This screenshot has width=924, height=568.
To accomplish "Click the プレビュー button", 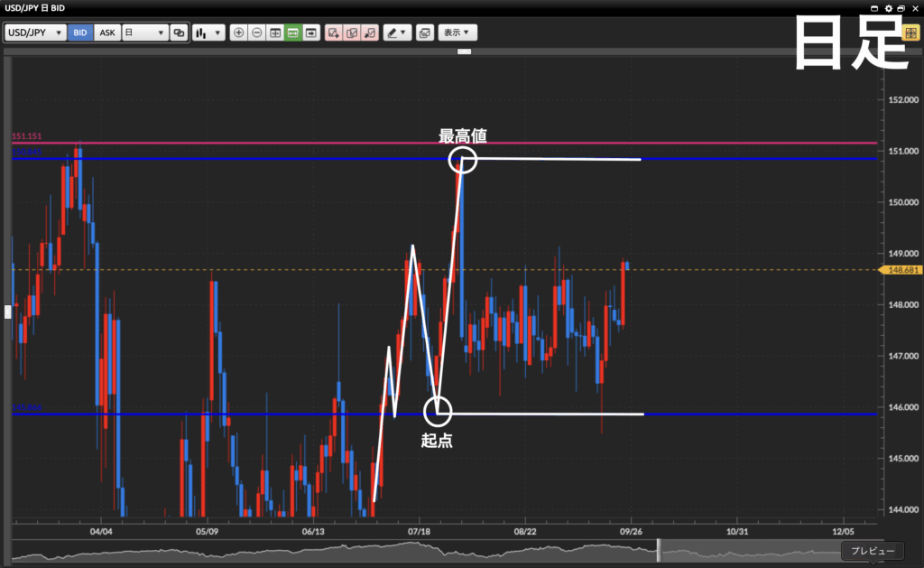I will (873, 551).
